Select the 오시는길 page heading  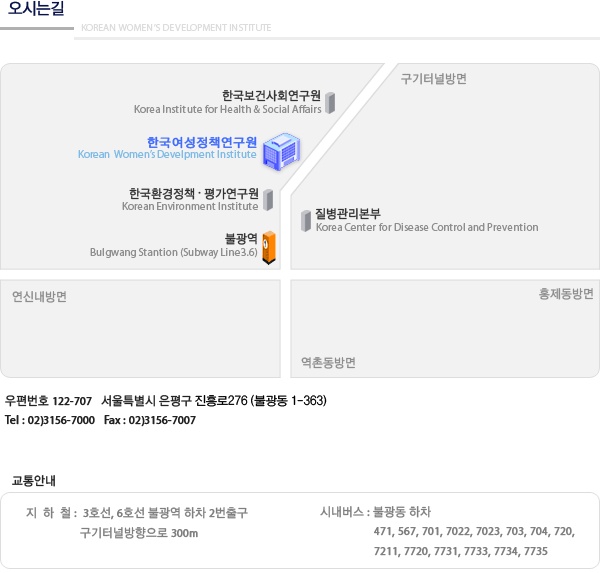point(36,8)
